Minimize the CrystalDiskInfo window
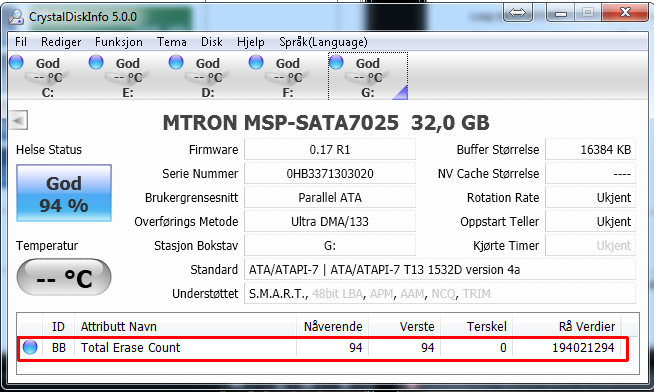Screen dimensions: 654x392 (561, 13)
